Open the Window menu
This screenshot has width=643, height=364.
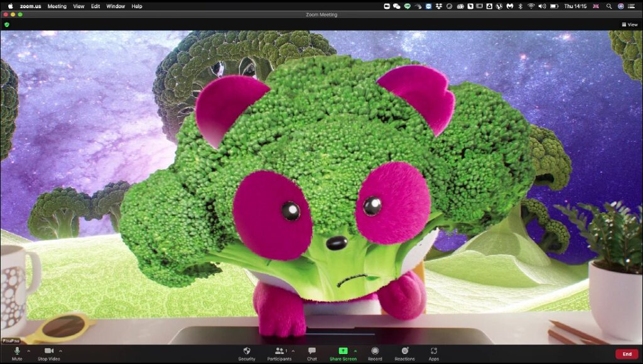[x=116, y=6]
